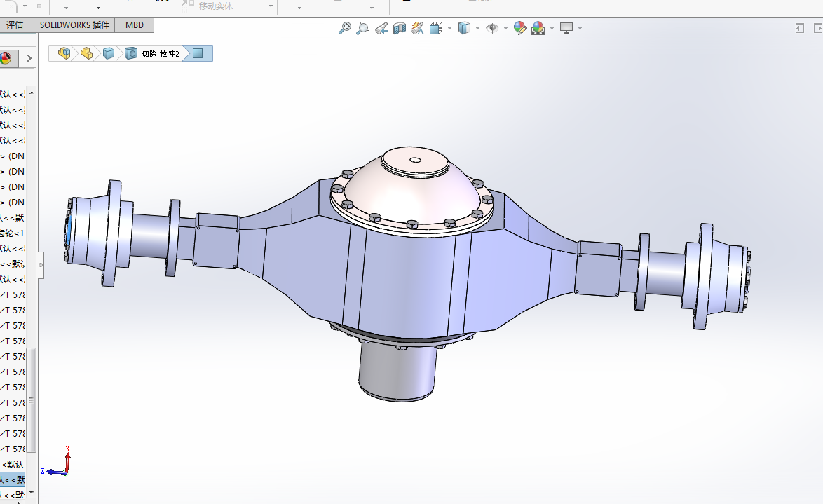Screen dimensions: 823x504
Task: Click the Display Style cube icon
Action: click(463, 28)
